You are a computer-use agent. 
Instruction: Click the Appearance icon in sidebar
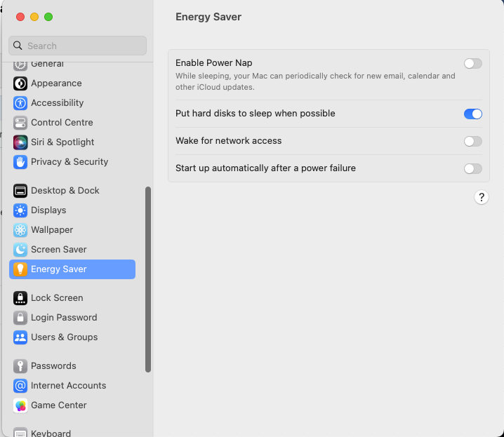[x=20, y=83]
